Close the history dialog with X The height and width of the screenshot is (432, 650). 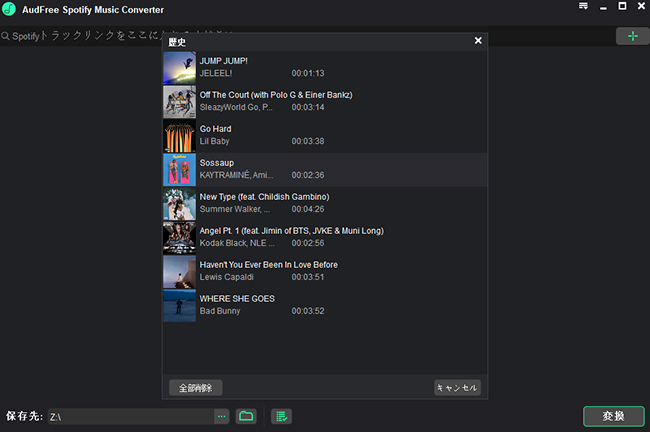coord(478,40)
